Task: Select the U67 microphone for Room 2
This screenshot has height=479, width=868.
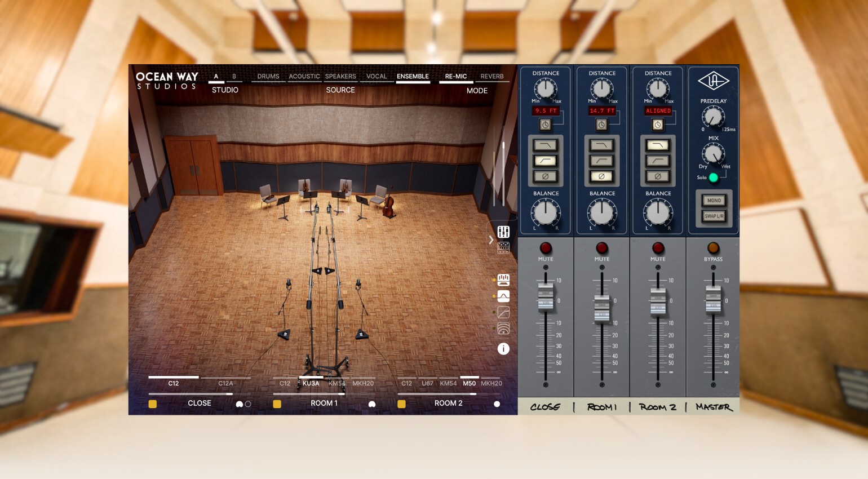Action: coord(427,383)
